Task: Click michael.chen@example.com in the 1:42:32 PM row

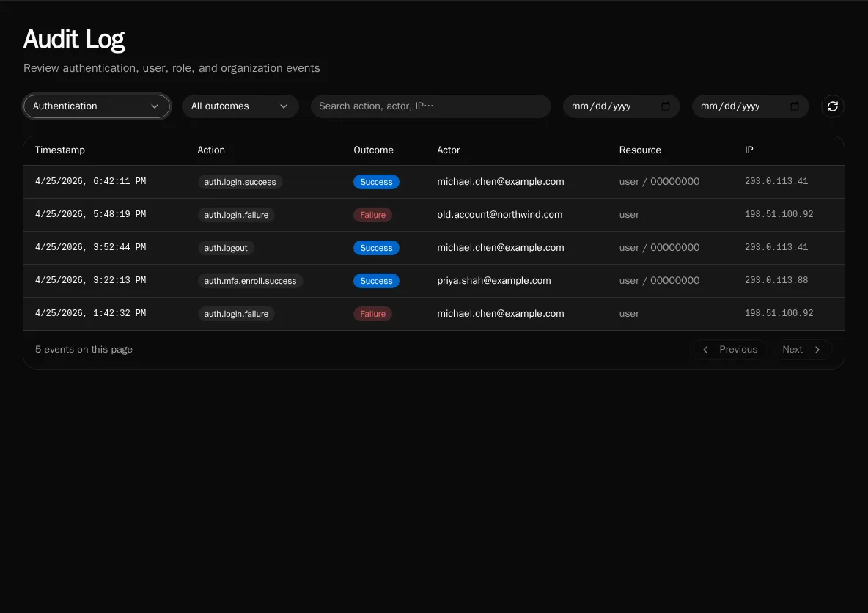Action: (501, 313)
